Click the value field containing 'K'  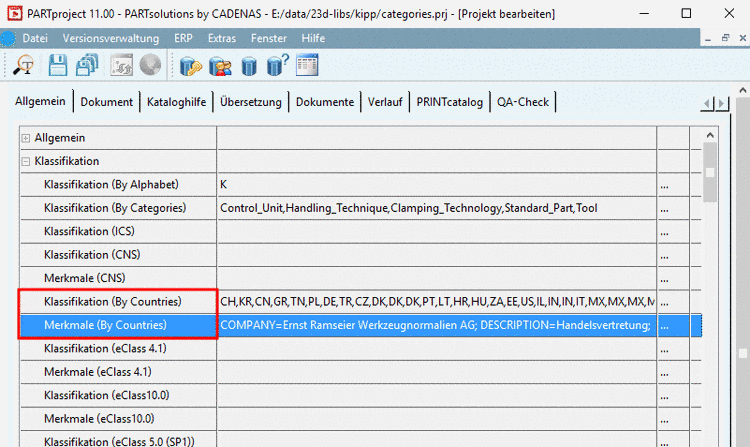pos(437,185)
